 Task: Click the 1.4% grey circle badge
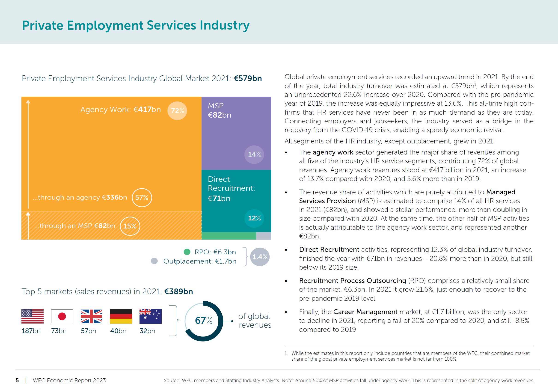[x=260, y=257]
